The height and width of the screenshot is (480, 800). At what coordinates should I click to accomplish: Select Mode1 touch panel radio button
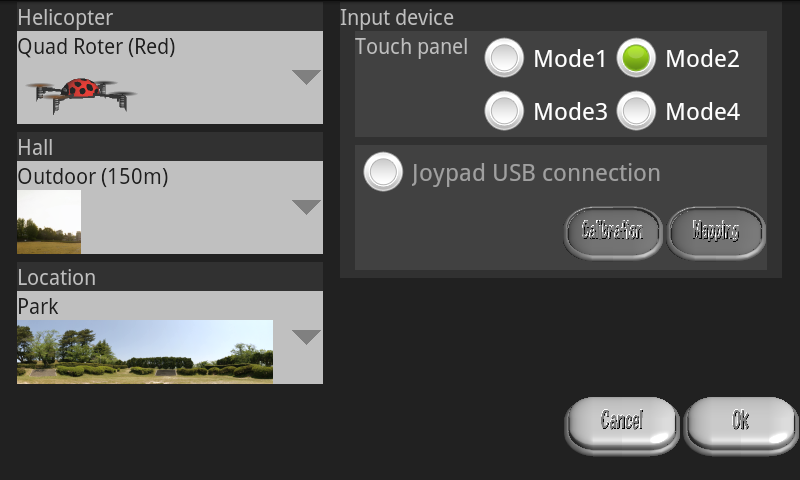click(x=505, y=59)
